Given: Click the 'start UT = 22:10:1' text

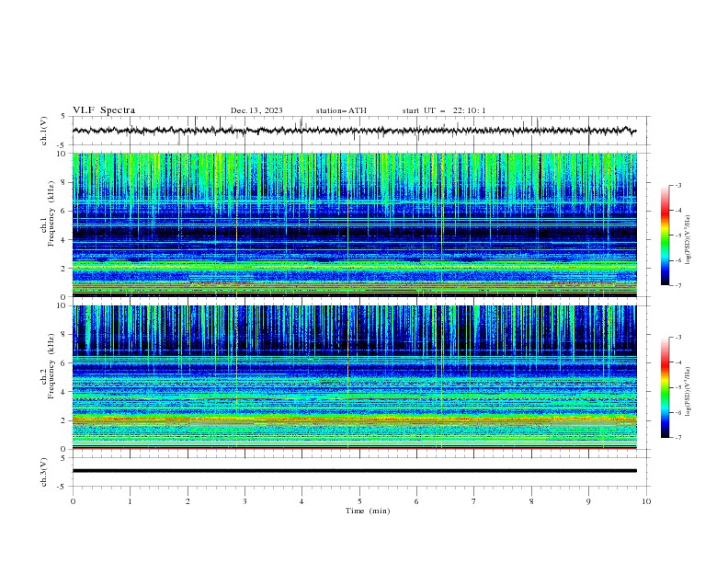Looking at the screenshot, I should (x=444, y=110).
